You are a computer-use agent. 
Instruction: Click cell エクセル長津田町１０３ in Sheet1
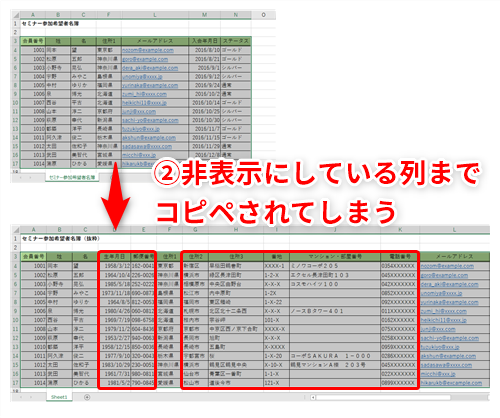coord(335,275)
